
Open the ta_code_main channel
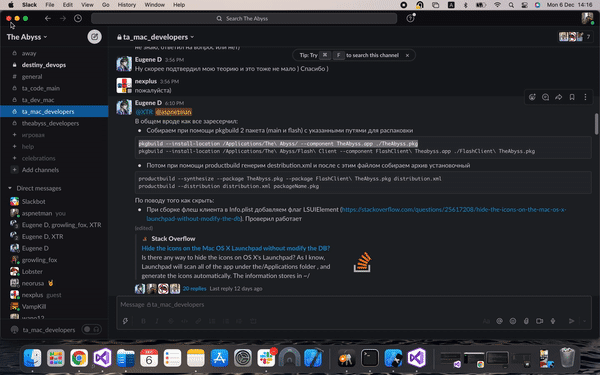pyautogui.click(x=41, y=88)
